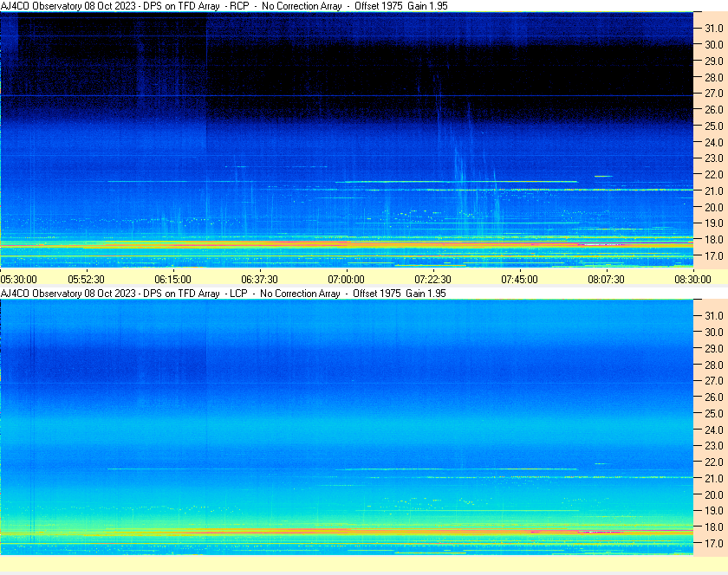Select the 22.0 label on LCP frequency axis
This screenshot has height=575, width=728.
(713, 462)
